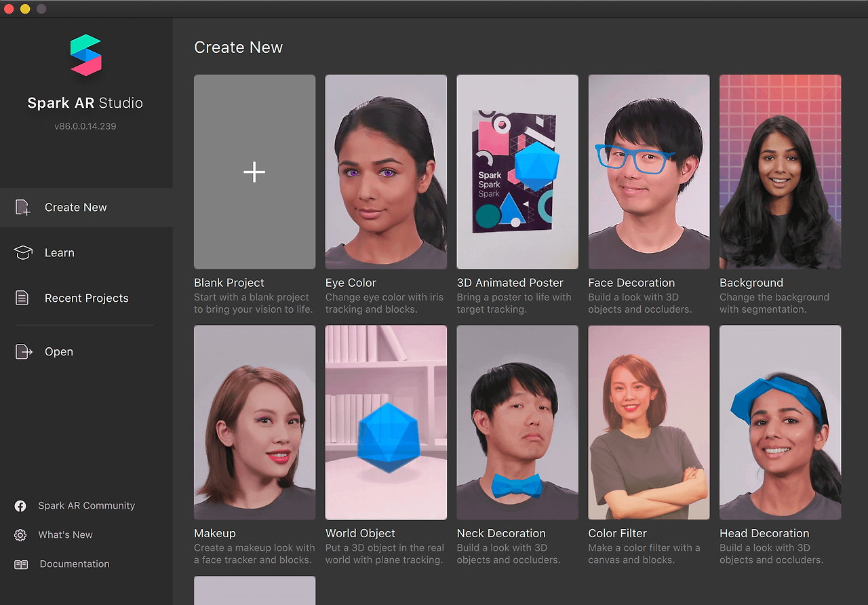Click the Create New document-plus icon
Viewport: 868px width, 605px height.
23,208
